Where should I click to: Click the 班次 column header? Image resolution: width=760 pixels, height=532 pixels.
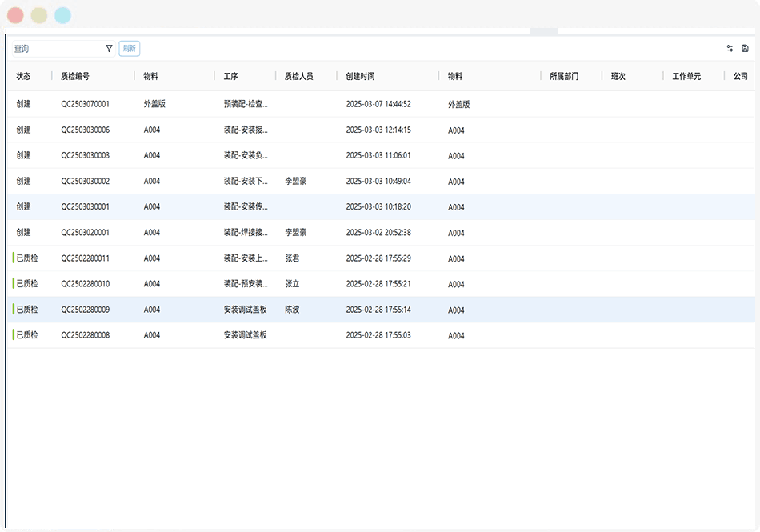(x=618, y=76)
